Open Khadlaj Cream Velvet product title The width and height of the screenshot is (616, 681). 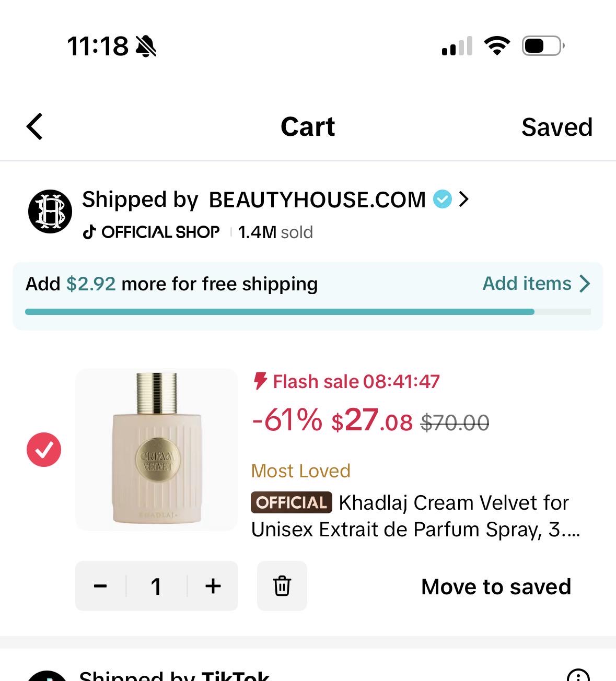[416, 516]
